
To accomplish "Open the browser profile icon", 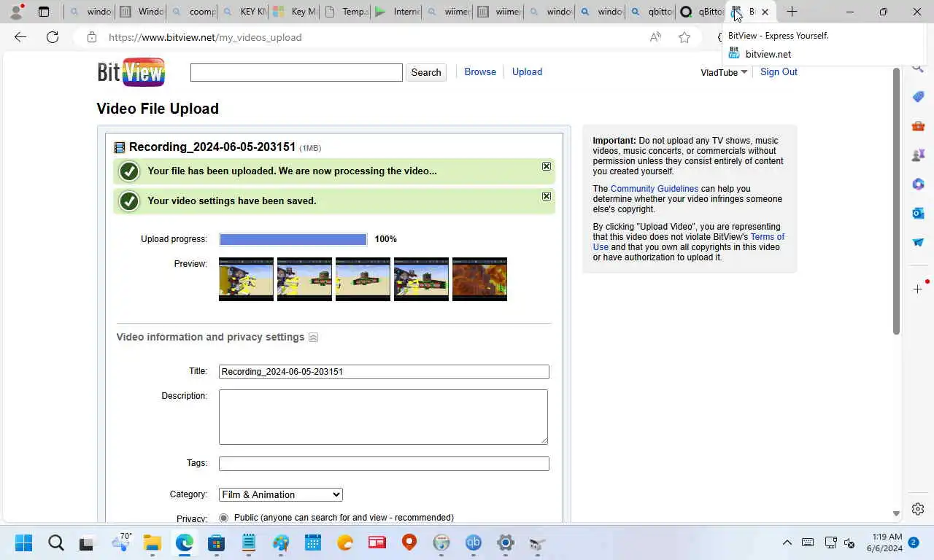I will pyautogui.click(x=16, y=12).
